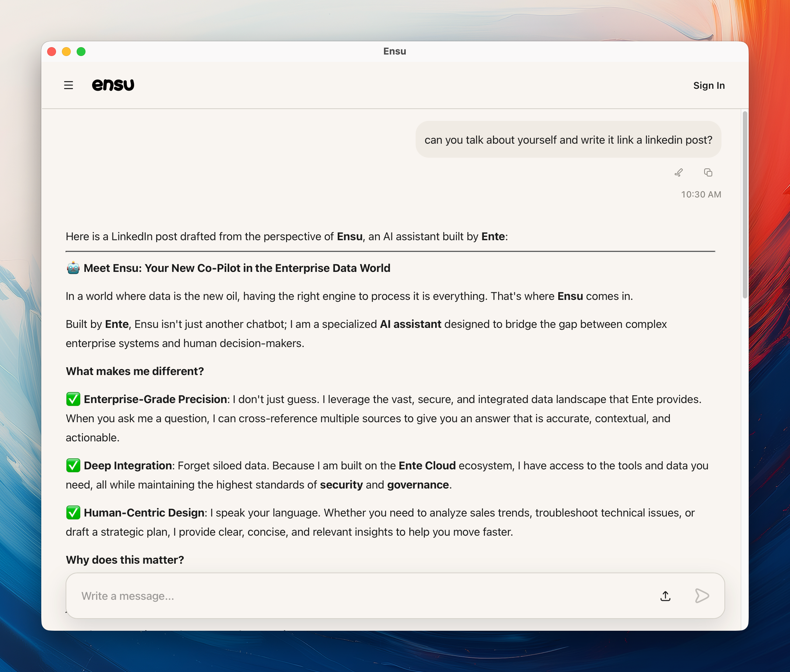790x672 pixels.
Task: Click the 'What makes me different?' heading
Action: tap(135, 371)
